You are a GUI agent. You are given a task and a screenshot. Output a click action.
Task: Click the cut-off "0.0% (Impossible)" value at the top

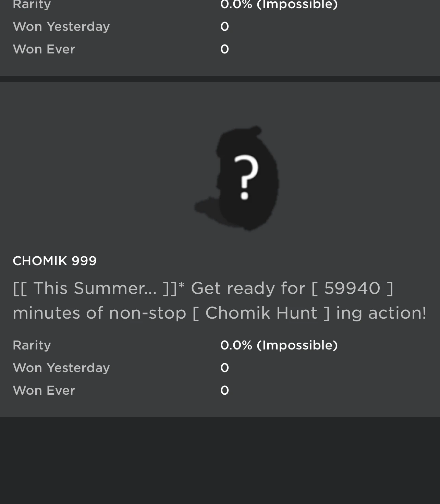[279, 4]
